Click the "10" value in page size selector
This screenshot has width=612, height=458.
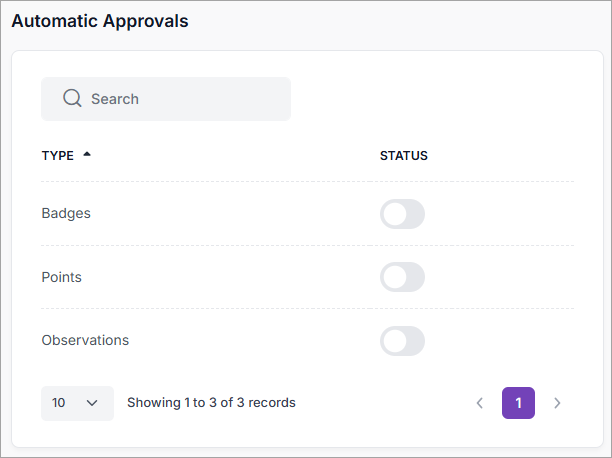pyautogui.click(x=59, y=403)
